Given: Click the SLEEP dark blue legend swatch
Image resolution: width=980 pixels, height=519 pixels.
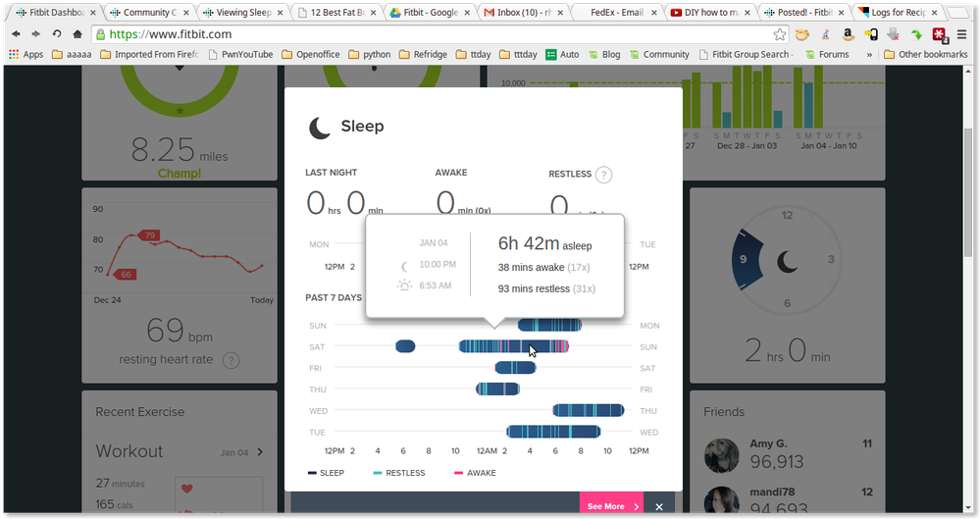Looking at the screenshot, I should click(313, 473).
